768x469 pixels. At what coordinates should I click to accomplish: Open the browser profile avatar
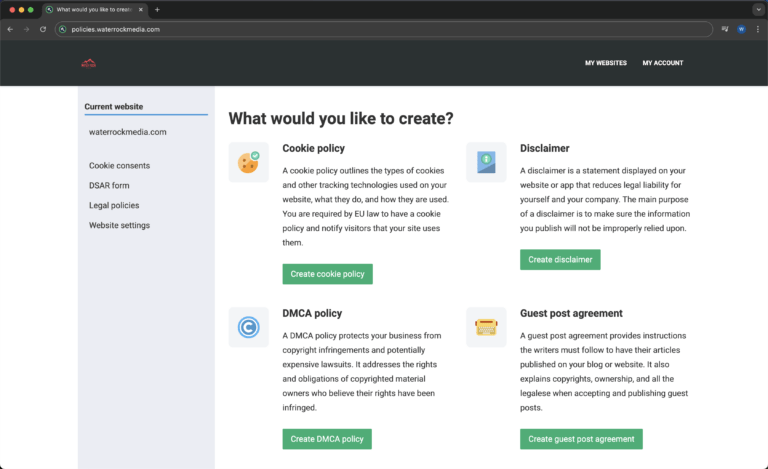pos(742,29)
